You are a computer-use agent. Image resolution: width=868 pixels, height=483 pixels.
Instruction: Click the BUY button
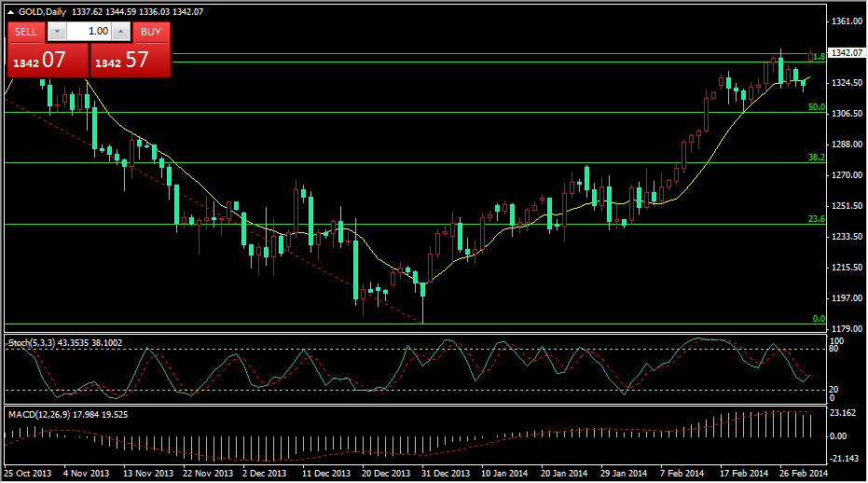click(x=151, y=32)
